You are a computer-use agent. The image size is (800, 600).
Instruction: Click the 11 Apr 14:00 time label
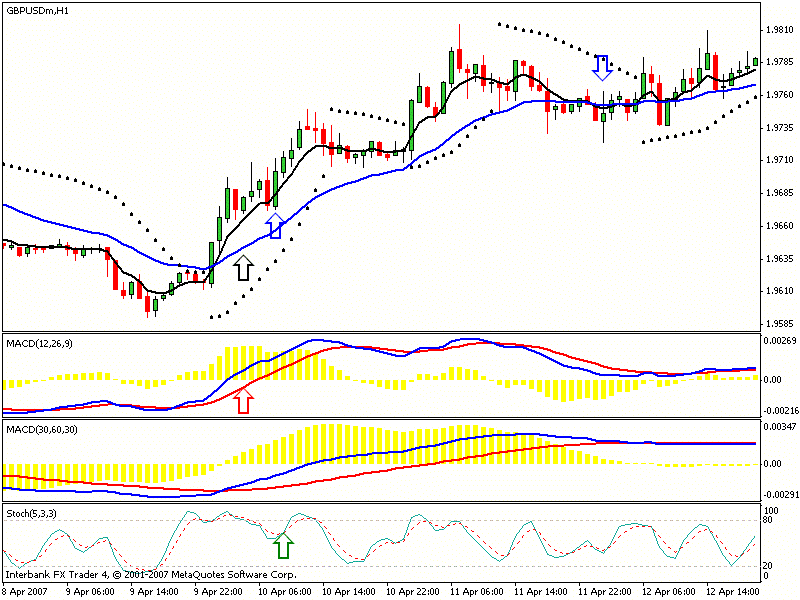tap(540, 592)
